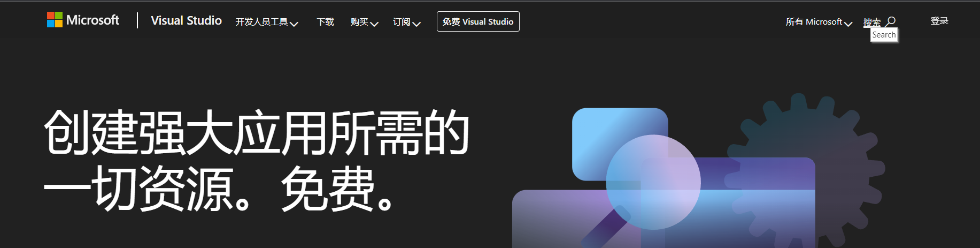
Task: Expand the 开发人员工具 dropdown menu
Action: (267, 22)
